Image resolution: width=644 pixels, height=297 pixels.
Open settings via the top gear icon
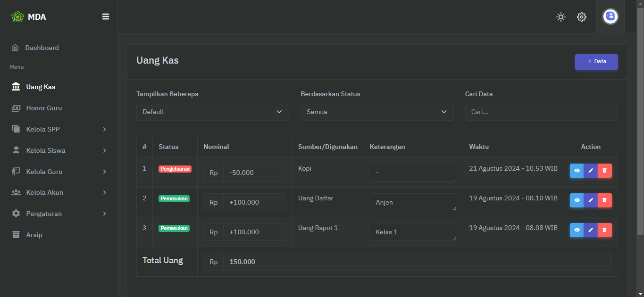pos(582,17)
